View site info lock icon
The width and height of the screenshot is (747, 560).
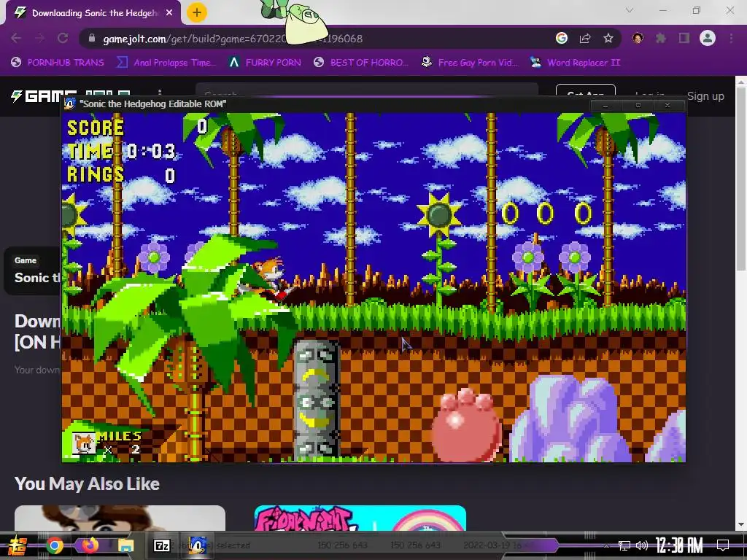[93, 38]
